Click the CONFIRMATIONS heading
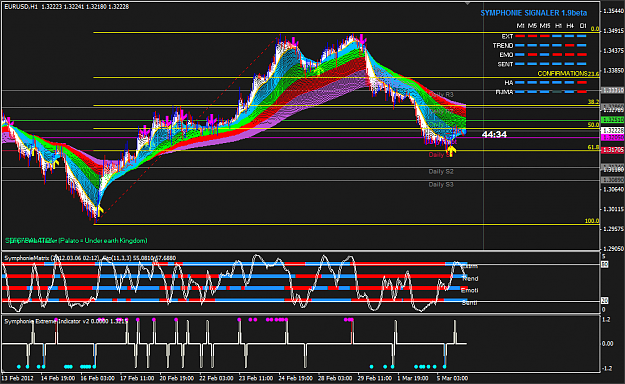Image resolution: width=625 pixels, height=384 pixels. click(x=562, y=73)
